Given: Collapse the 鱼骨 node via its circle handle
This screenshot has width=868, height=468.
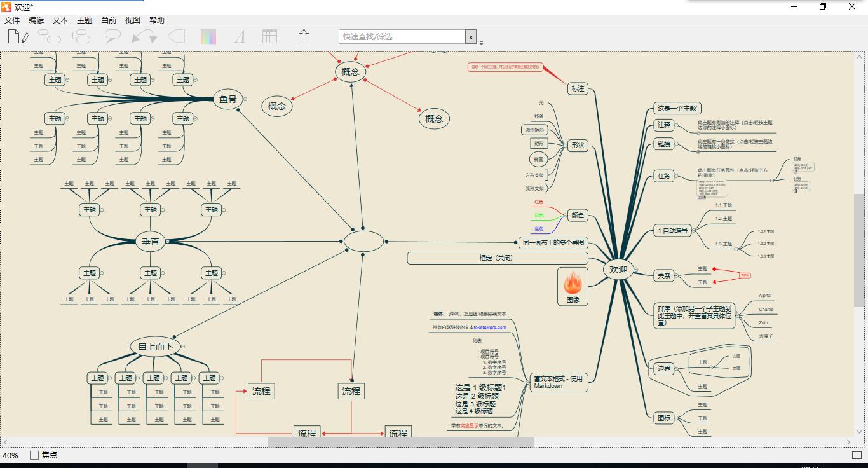Looking at the screenshot, I should 245,99.
